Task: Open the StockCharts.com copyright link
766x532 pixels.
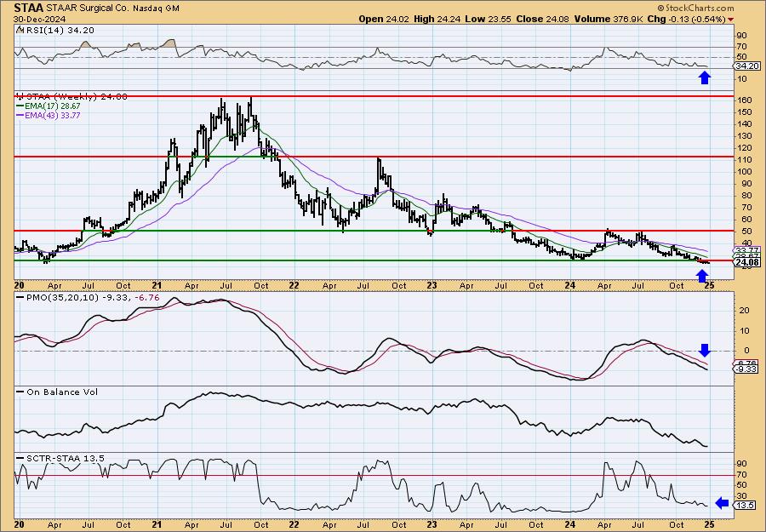Action: click(x=695, y=8)
